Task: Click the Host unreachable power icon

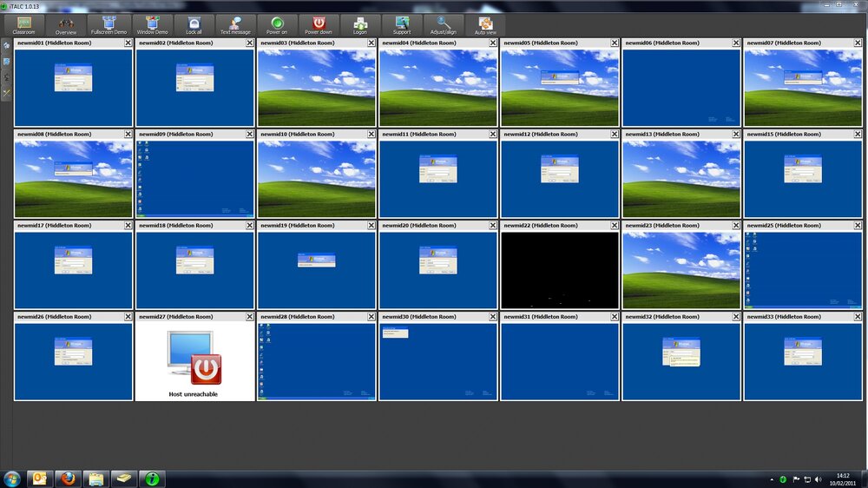Action: [206, 369]
